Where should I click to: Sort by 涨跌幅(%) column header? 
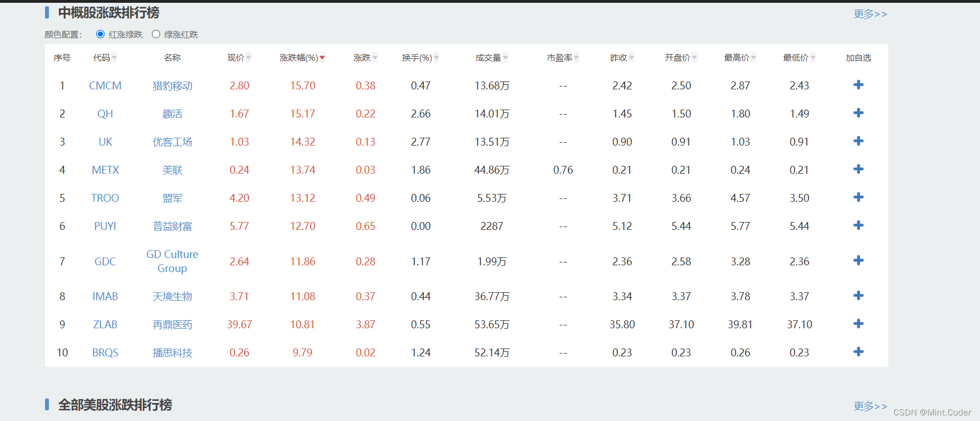click(x=302, y=58)
